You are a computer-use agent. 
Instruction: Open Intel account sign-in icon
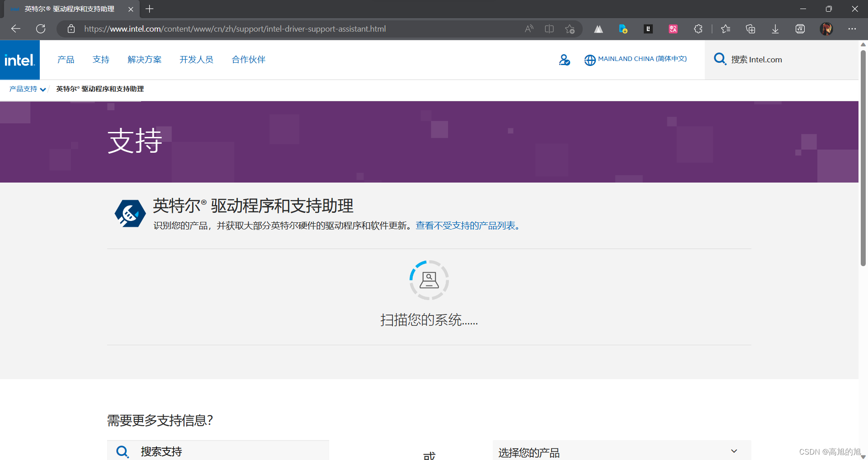pyautogui.click(x=564, y=60)
